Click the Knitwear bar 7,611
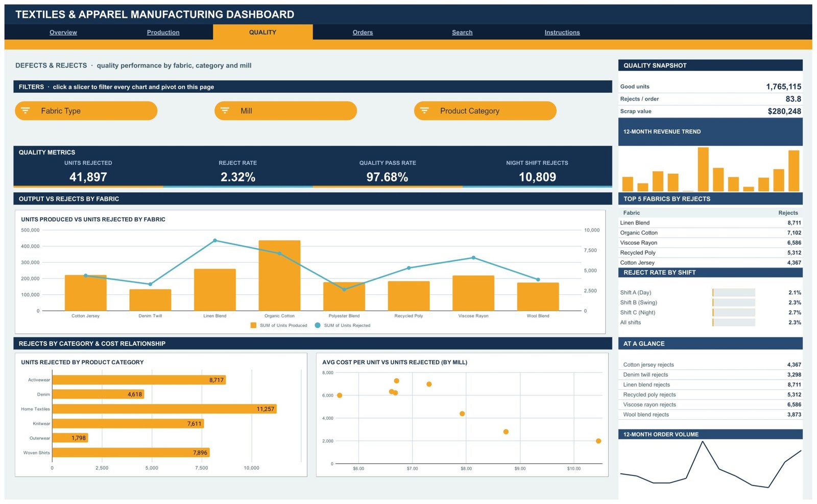817x504 pixels. [128, 423]
